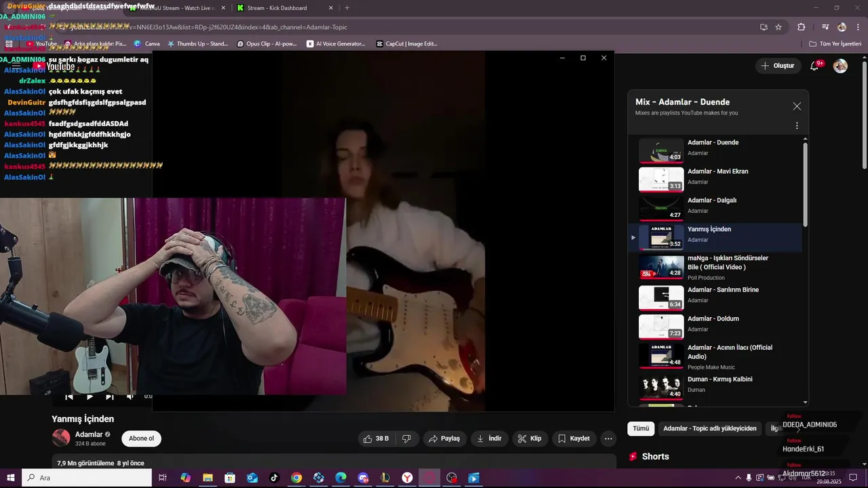Switch to Stream - Kick Dashboard tab
The image size is (868, 488).
tap(284, 8)
